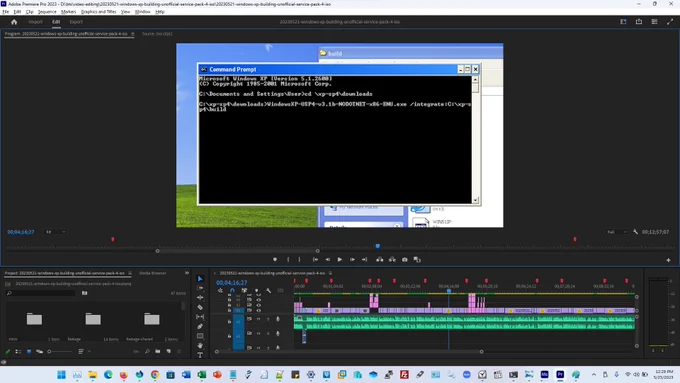Screen dimensions: 680x383
Task: Open the File menu
Action: click(x=5, y=12)
